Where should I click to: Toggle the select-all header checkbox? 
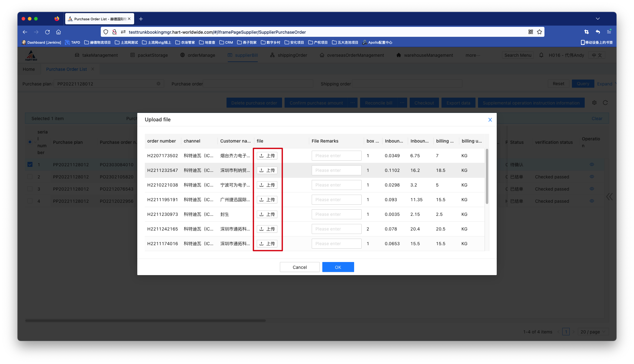(x=30, y=142)
